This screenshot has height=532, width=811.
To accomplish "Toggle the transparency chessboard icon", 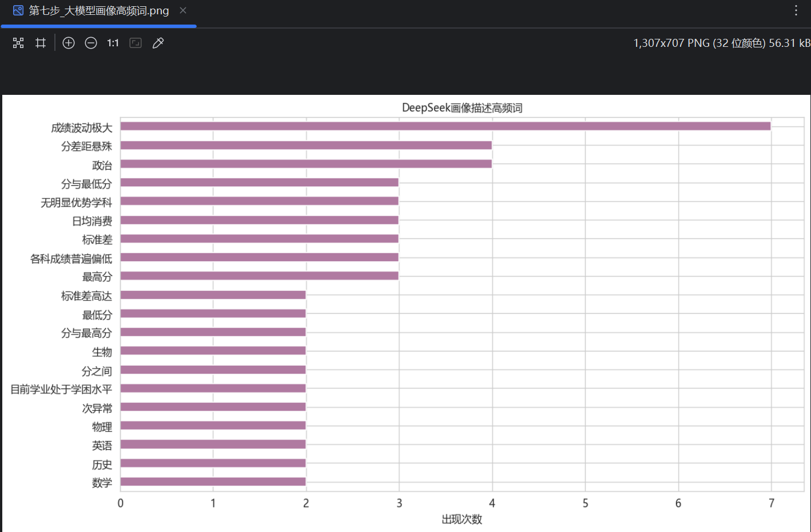I will tap(18, 43).
